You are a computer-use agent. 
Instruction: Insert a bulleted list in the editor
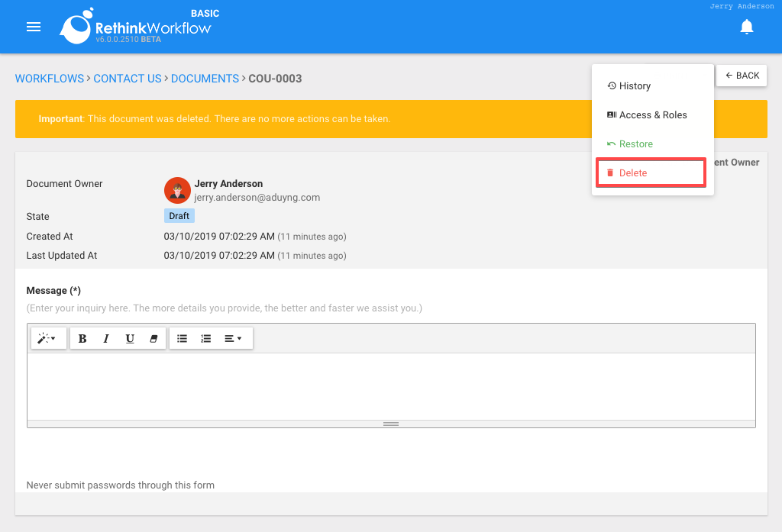[x=182, y=338]
